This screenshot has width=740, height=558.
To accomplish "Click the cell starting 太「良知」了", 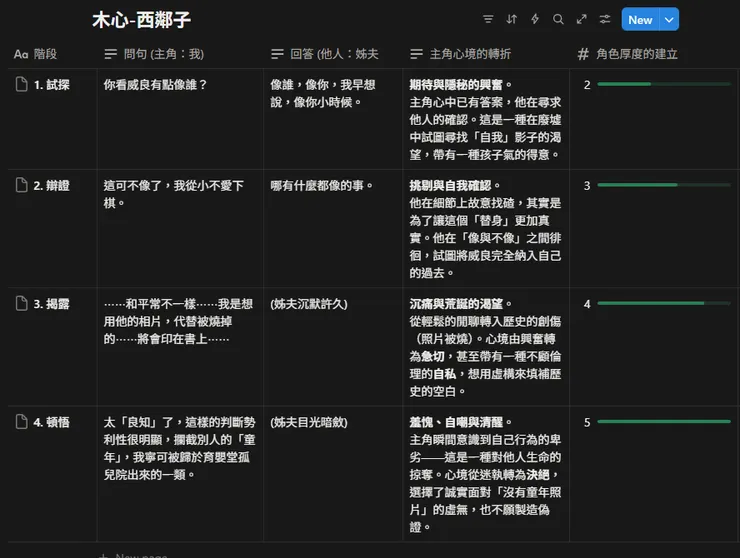I will (180, 473).
